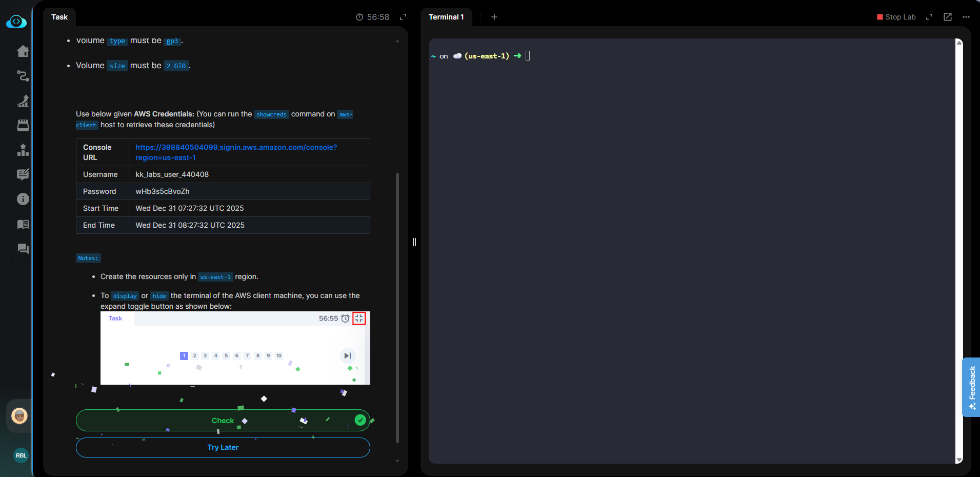
Task: Open the growth chart sidebar icon
Action: point(23,101)
